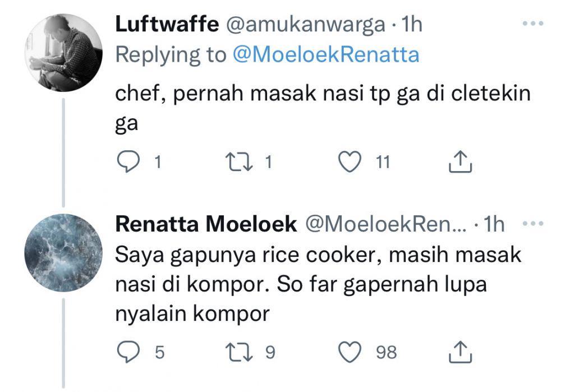Like Renatta Moeloek's tweet with heart
The width and height of the screenshot is (561, 392).
[x=350, y=352]
